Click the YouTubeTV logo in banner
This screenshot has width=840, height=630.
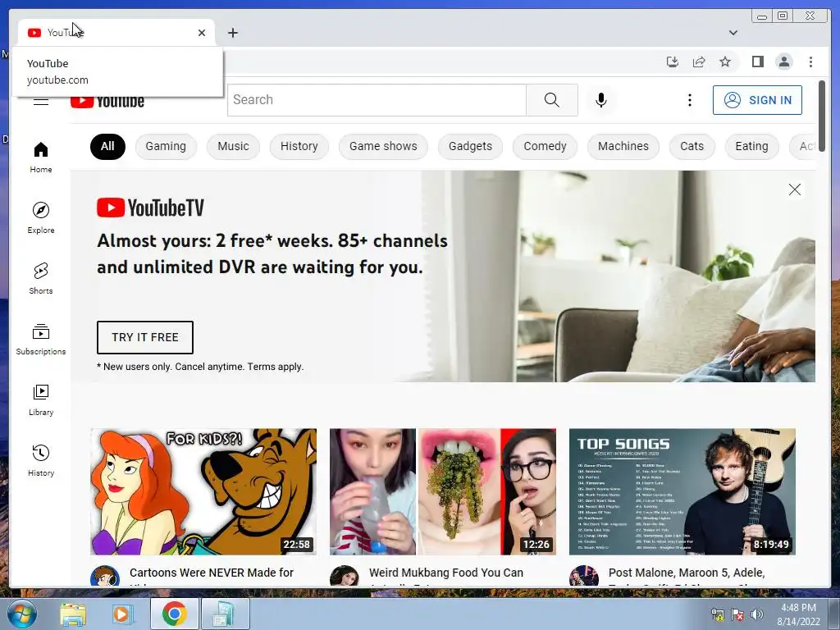tap(151, 208)
